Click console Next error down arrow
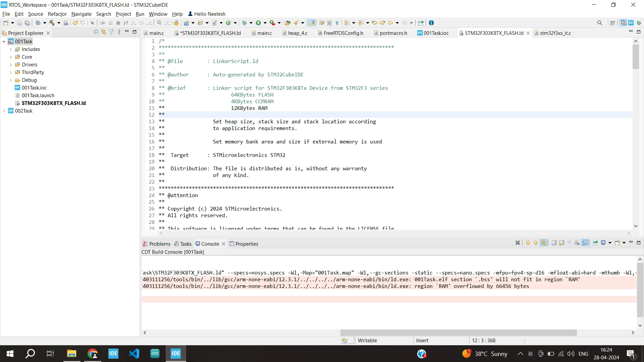This screenshot has height=362, width=644. coord(528,243)
